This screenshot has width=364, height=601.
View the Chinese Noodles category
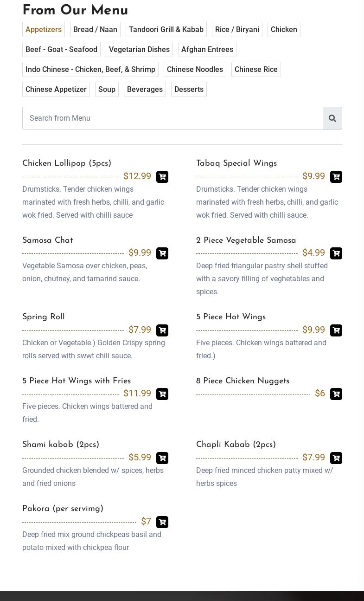pos(195,70)
